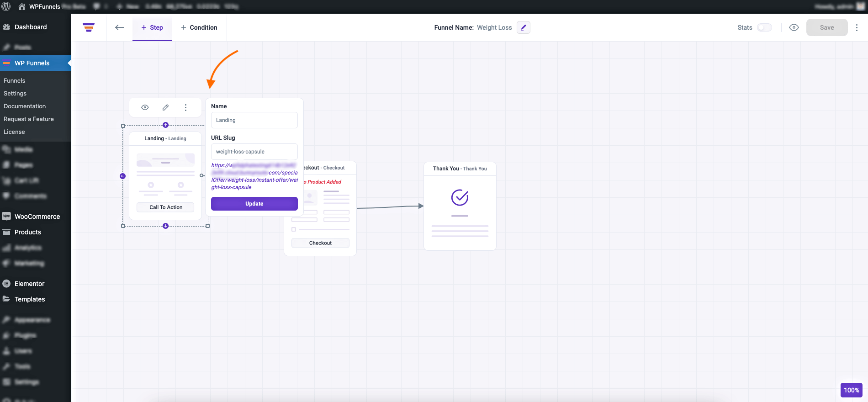Image resolution: width=868 pixels, height=402 pixels.
Task: Click the Dashboard gauge icon
Action: point(6,27)
